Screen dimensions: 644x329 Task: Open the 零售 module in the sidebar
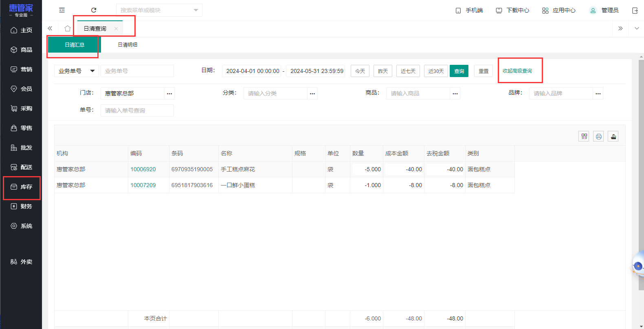point(21,128)
